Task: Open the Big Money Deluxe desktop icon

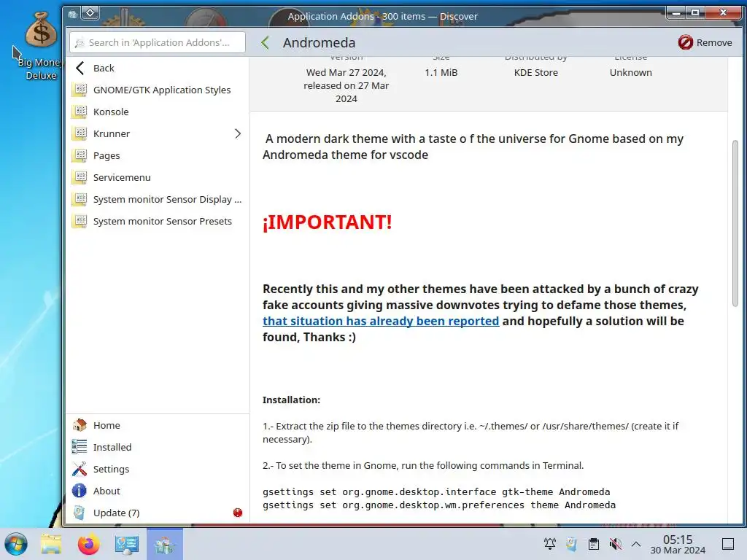Action: coord(41,46)
